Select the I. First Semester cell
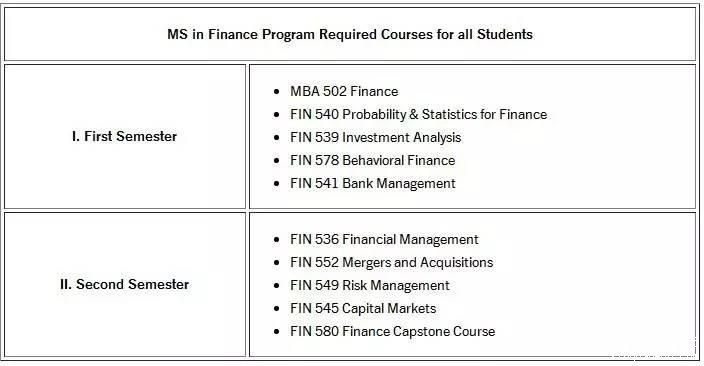Viewport: 704px width, 366px height. (124, 136)
